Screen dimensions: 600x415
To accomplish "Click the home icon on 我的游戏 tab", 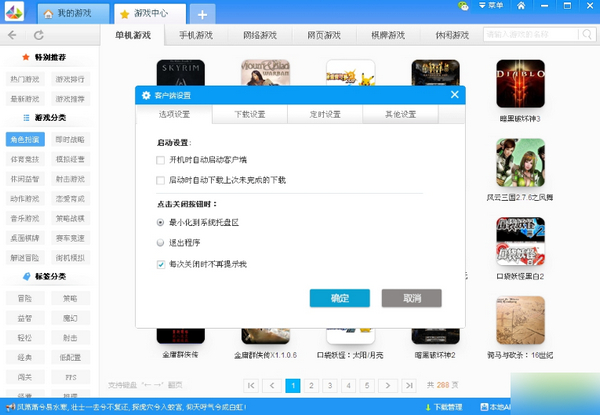I will tap(50, 15).
